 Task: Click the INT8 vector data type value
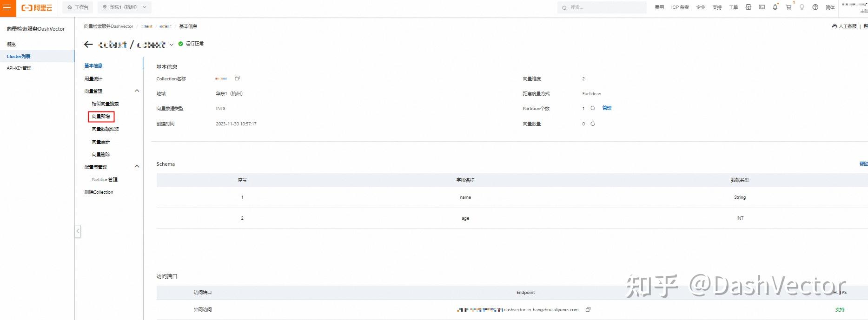click(x=220, y=108)
